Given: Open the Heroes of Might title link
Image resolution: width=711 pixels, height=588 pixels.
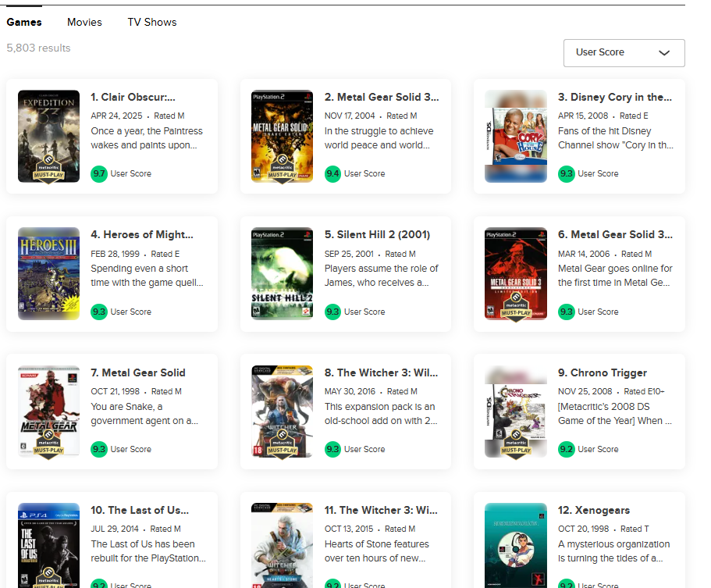Looking at the screenshot, I should (x=142, y=234).
